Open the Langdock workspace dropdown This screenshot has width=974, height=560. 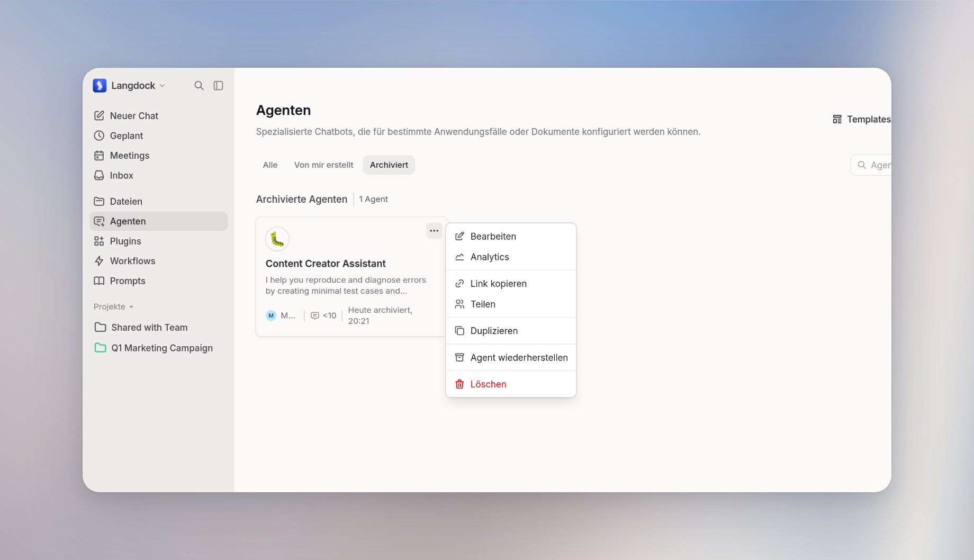129,86
